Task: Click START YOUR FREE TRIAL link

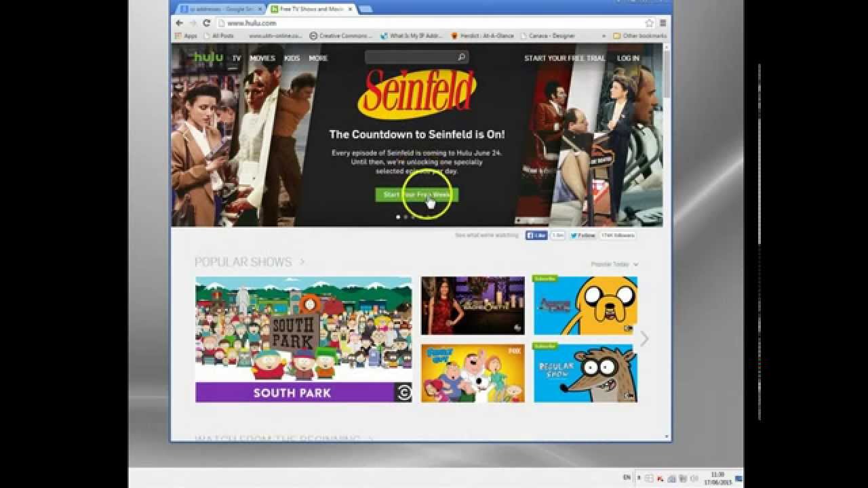Action: tap(564, 58)
